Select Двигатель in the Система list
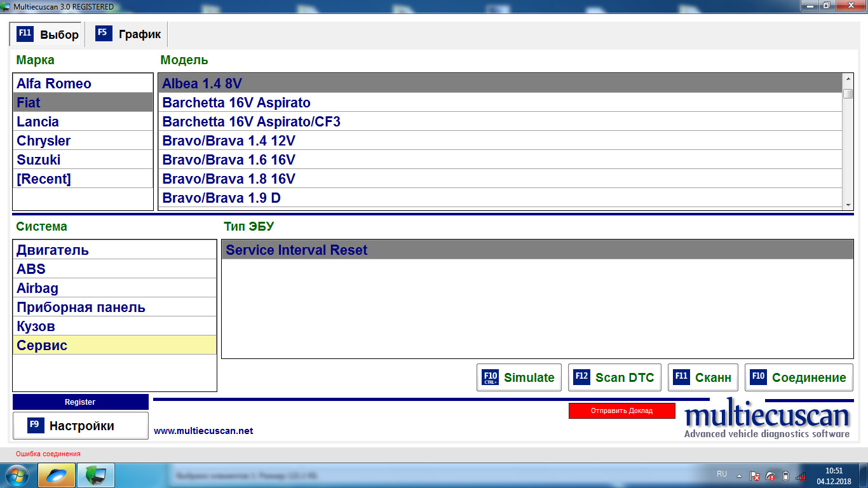This screenshot has height=488, width=868. click(115, 250)
